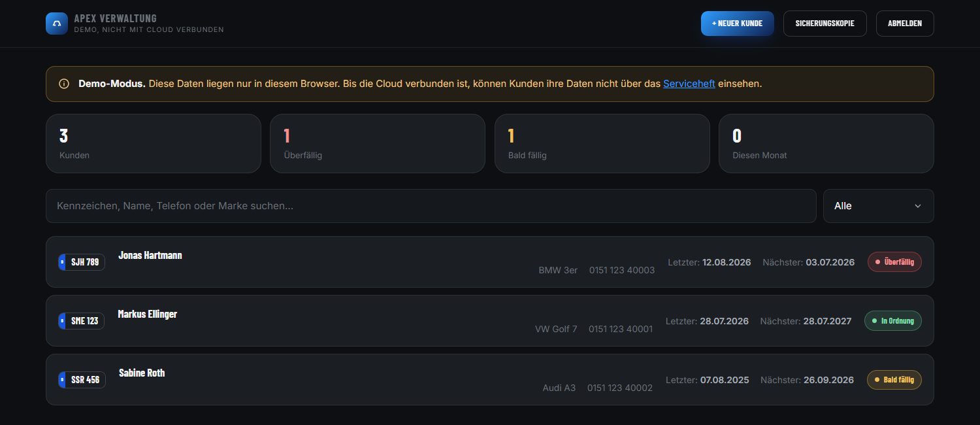The height and width of the screenshot is (425, 980).
Task: Click phone number 0151 123 40002
Action: point(620,388)
